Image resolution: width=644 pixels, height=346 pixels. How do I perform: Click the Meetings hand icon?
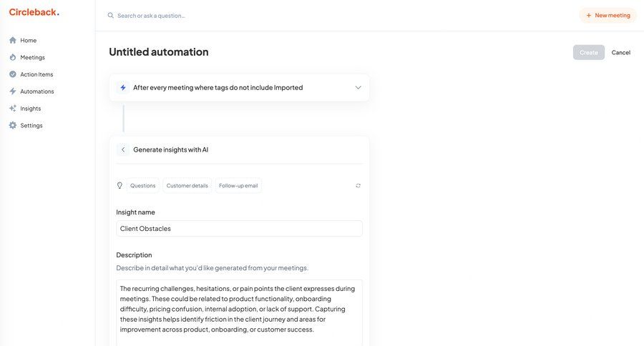click(13, 57)
